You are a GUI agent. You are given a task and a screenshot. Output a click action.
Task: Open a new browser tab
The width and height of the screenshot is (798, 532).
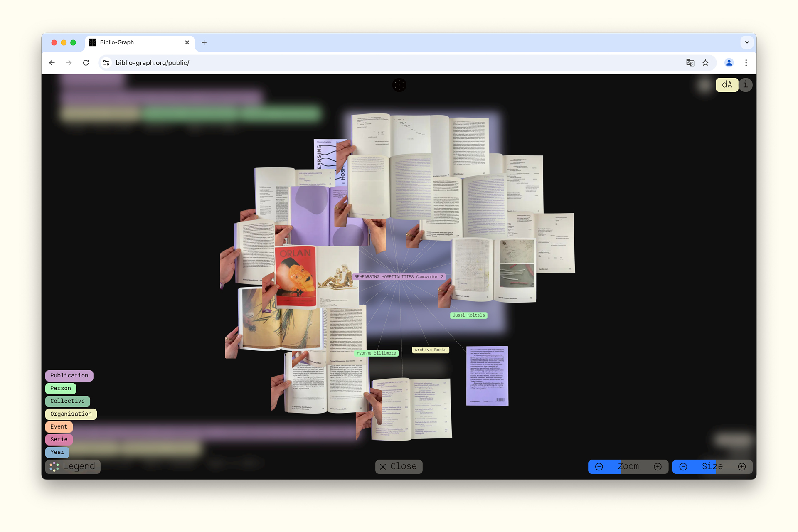click(204, 42)
